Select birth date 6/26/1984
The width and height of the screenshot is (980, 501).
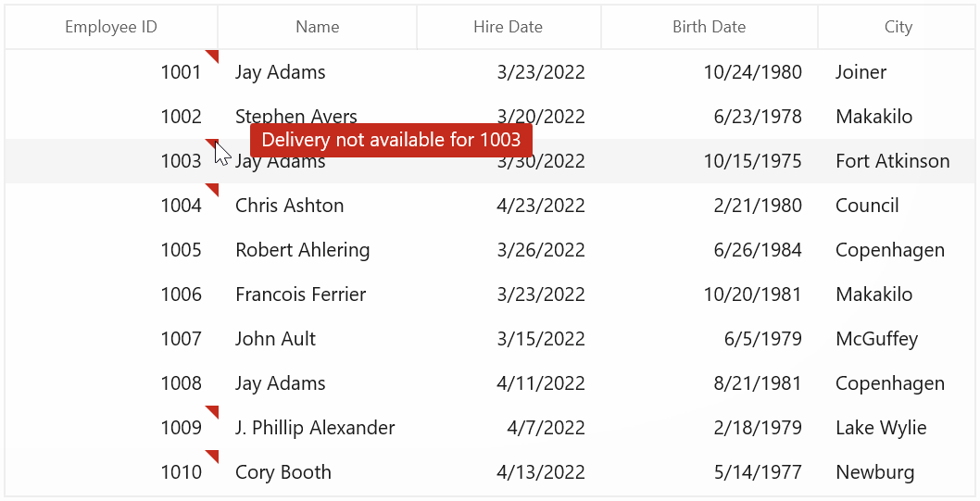pyautogui.click(x=758, y=250)
